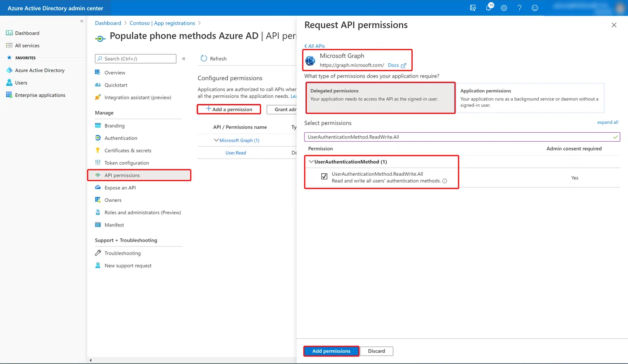The height and width of the screenshot is (364, 628).
Task: Collapse the left navigation sidebar chevrons
Action: [x=82, y=21]
